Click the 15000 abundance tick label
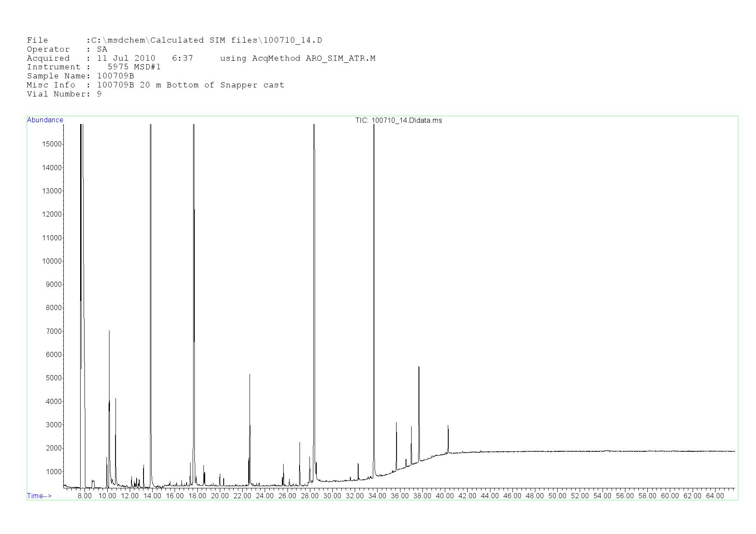This screenshot has height=534, width=756. click(x=51, y=144)
